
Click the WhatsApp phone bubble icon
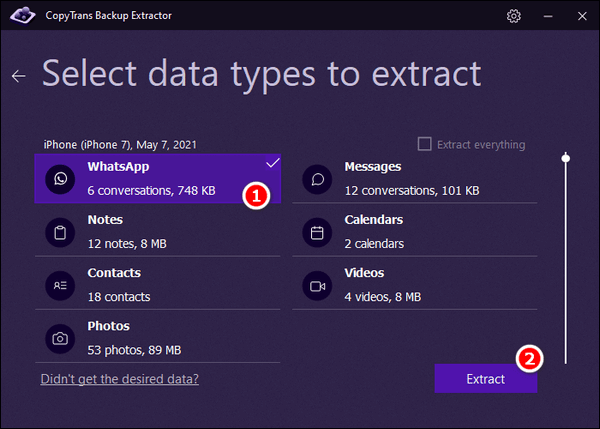(x=60, y=179)
